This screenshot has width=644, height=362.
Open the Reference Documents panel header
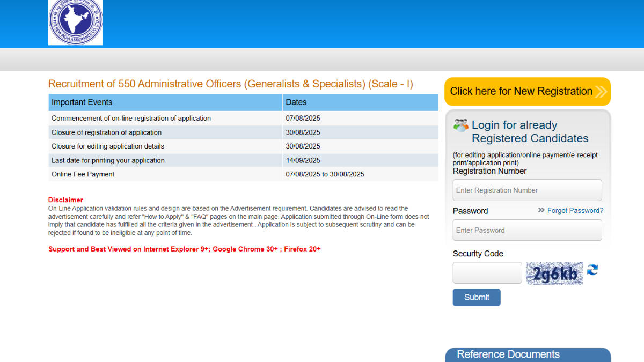(528, 354)
